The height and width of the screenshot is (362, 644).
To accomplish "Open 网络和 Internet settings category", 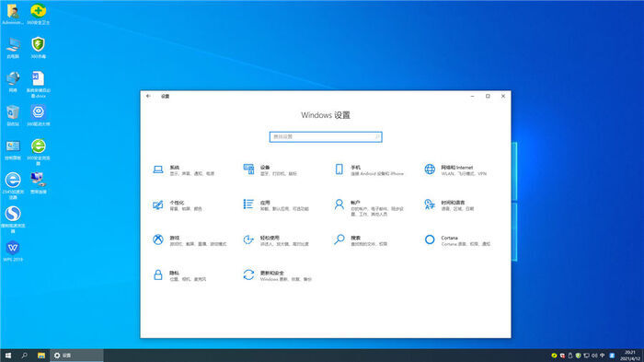I will (455, 169).
